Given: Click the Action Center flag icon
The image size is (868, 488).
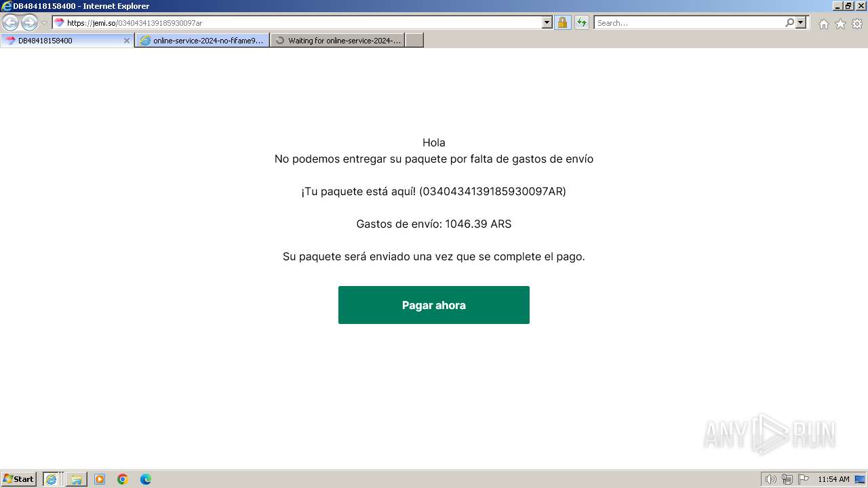Looking at the screenshot, I should pyautogui.click(x=804, y=479).
